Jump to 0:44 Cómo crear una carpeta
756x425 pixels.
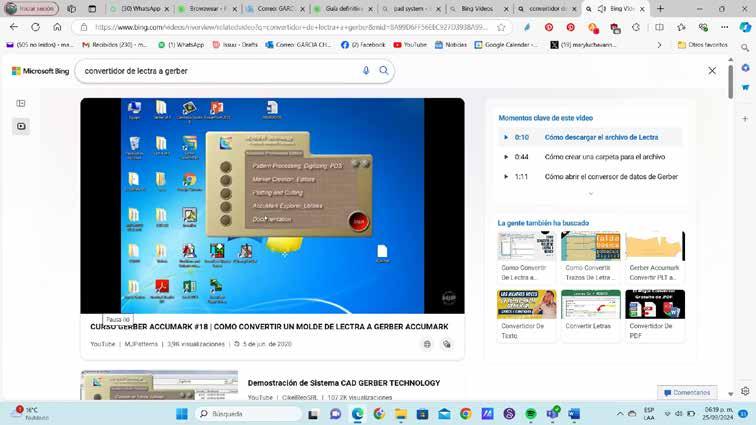tap(590, 157)
